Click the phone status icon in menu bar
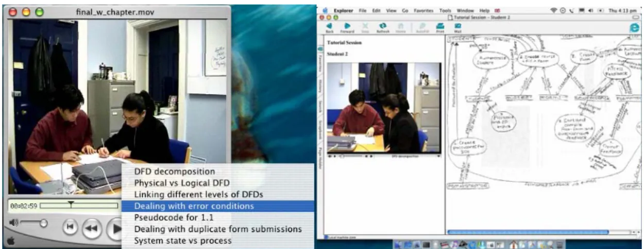The image size is (644, 249). [571, 10]
